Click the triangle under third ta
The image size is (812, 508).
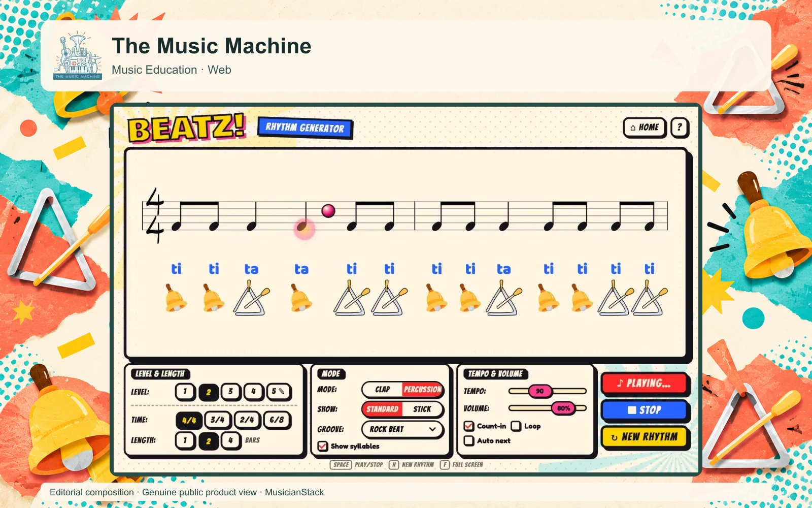504,299
